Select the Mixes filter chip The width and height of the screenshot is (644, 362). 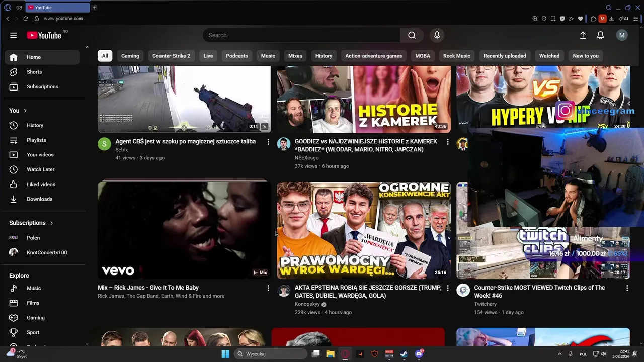295,56
